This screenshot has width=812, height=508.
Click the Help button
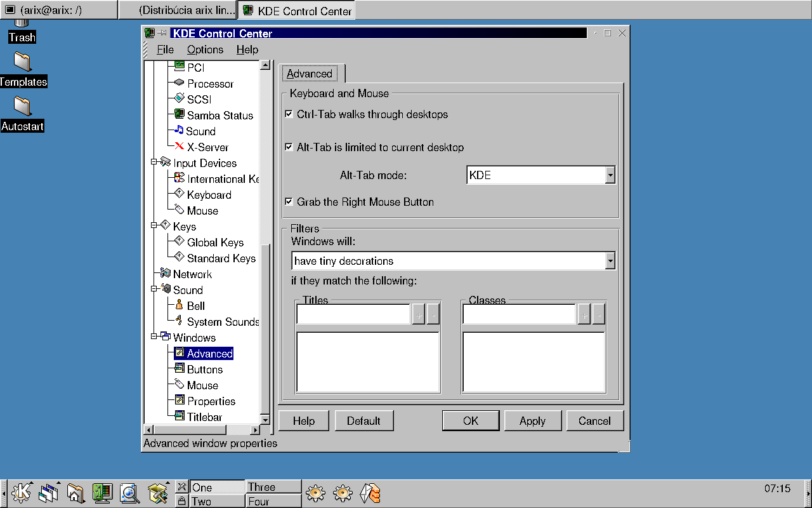[304, 421]
